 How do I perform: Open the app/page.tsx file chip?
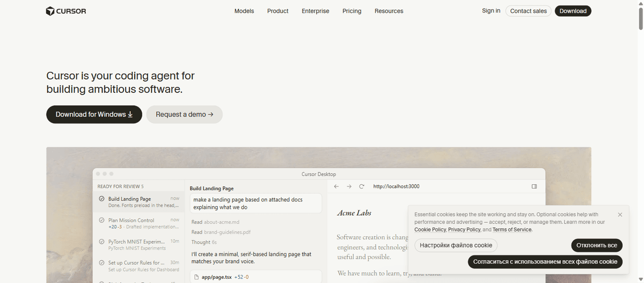255,277
